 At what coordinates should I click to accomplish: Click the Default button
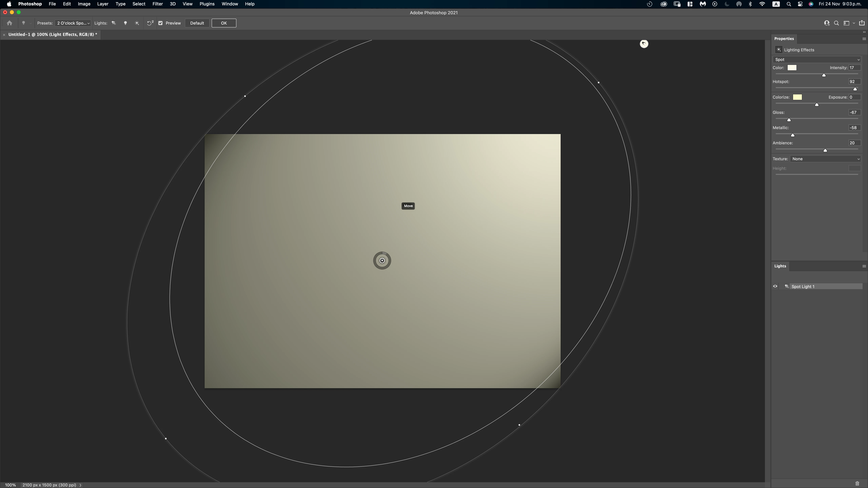pyautogui.click(x=197, y=23)
